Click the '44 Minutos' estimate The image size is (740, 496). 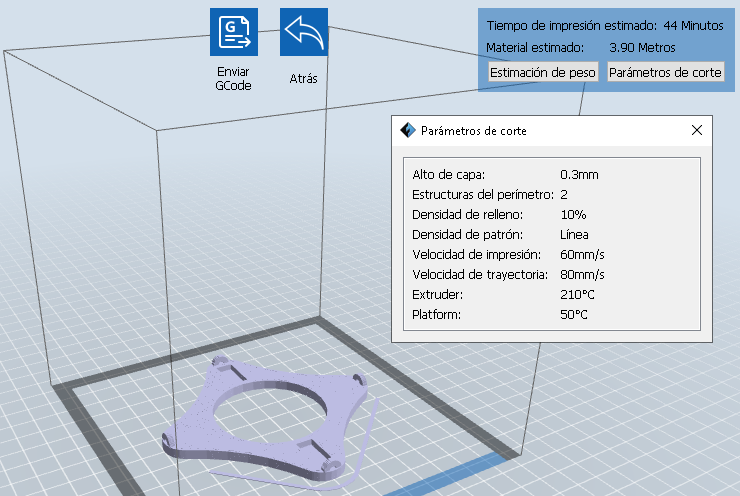coord(693,25)
